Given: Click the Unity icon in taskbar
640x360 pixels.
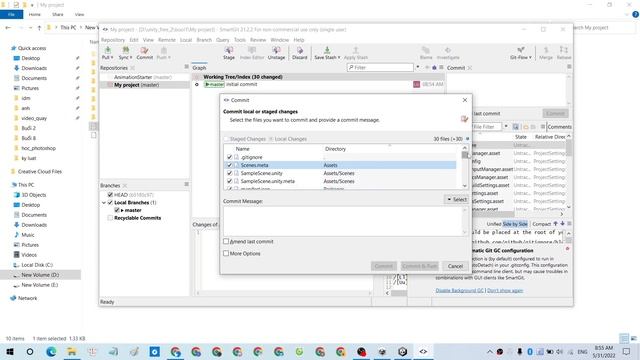Looking at the screenshot, I should pos(402,351).
